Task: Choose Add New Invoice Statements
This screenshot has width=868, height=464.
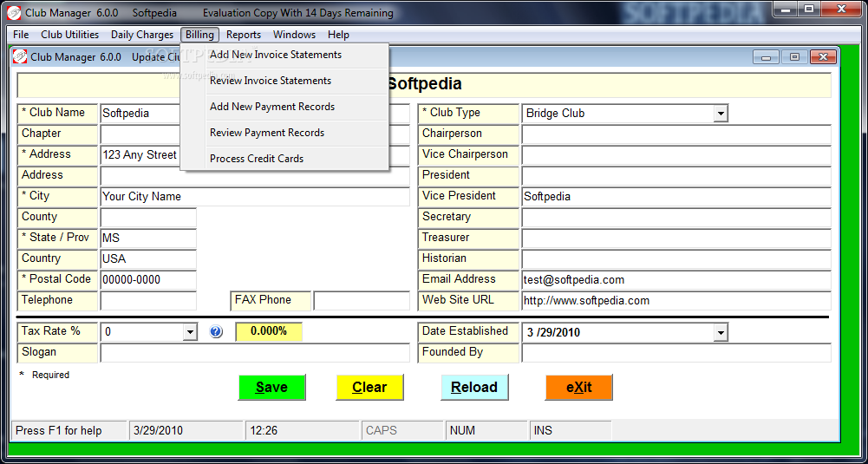Action: 285,55
